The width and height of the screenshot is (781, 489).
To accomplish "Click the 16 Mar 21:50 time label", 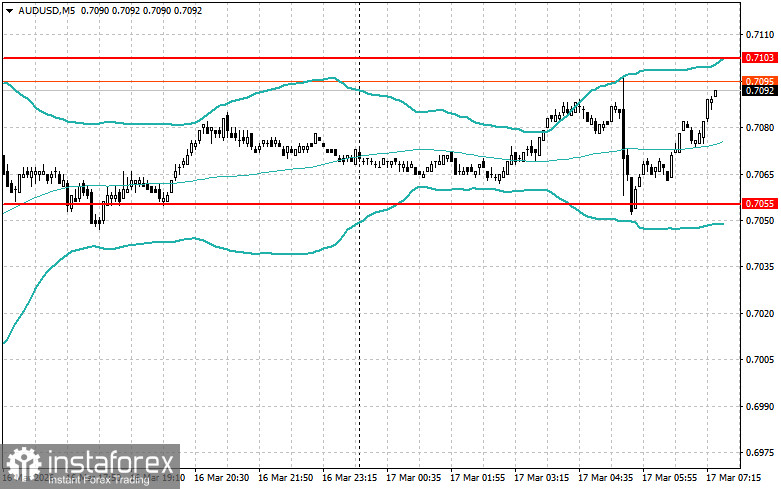I will (286, 478).
